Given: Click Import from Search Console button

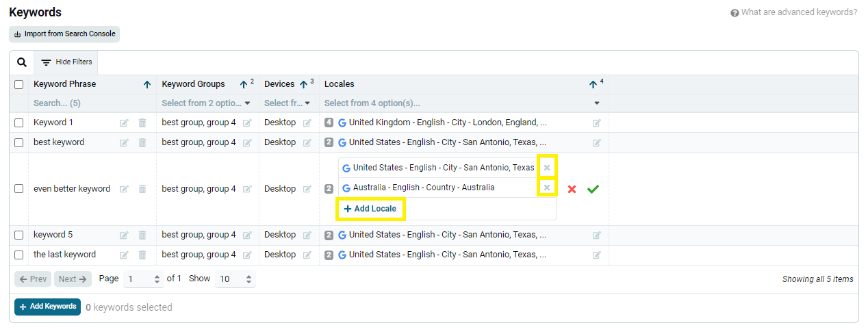Looking at the screenshot, I should click(x=64, y=34).
